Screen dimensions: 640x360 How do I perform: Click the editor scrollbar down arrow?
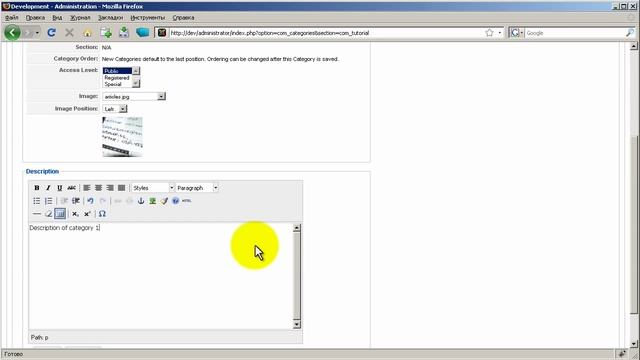297,324
